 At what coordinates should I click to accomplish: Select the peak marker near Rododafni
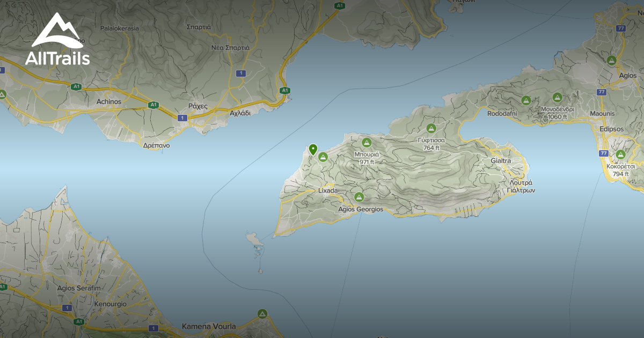(x=526, y=100)
